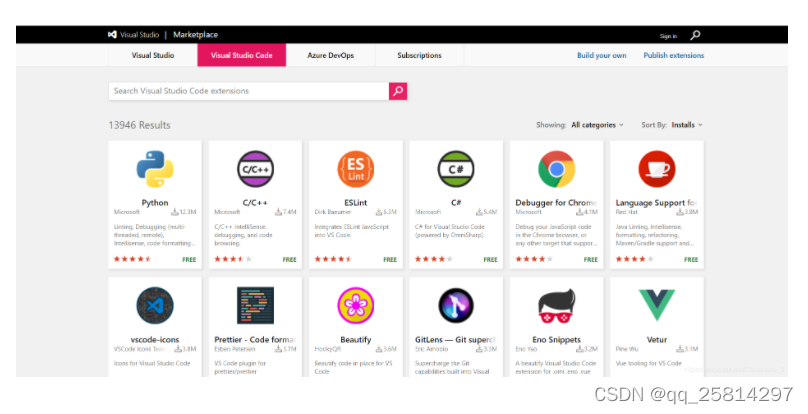This screenshot has width=808, height=414.
Task: Open the Vetur extension icon
Action: 657,305
